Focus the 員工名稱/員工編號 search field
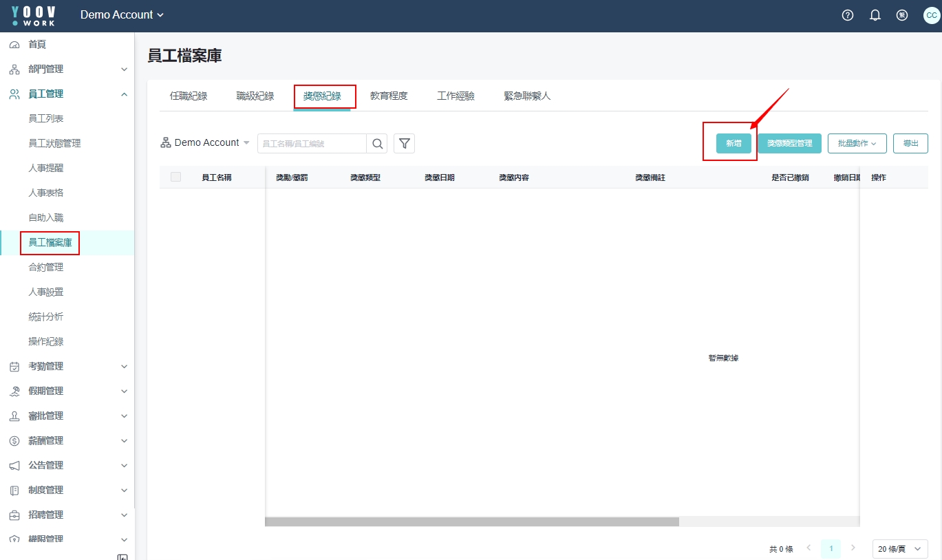Viewport: 942px width, 560px height. (312, 143)
